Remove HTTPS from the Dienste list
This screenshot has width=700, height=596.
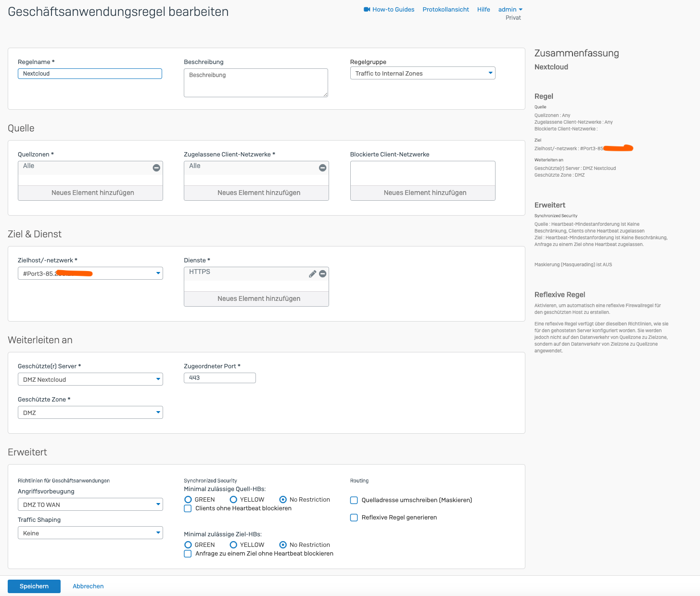322,273
